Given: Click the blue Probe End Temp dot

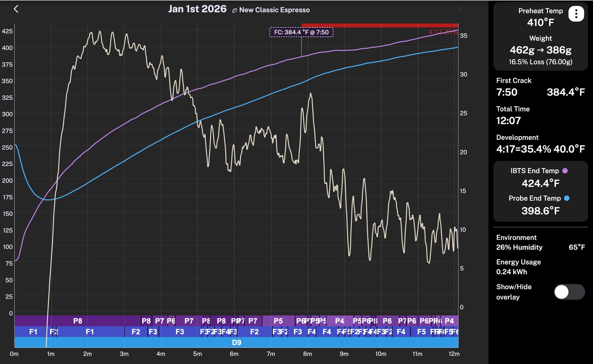Looking at the screenshot, I should 567,198.
